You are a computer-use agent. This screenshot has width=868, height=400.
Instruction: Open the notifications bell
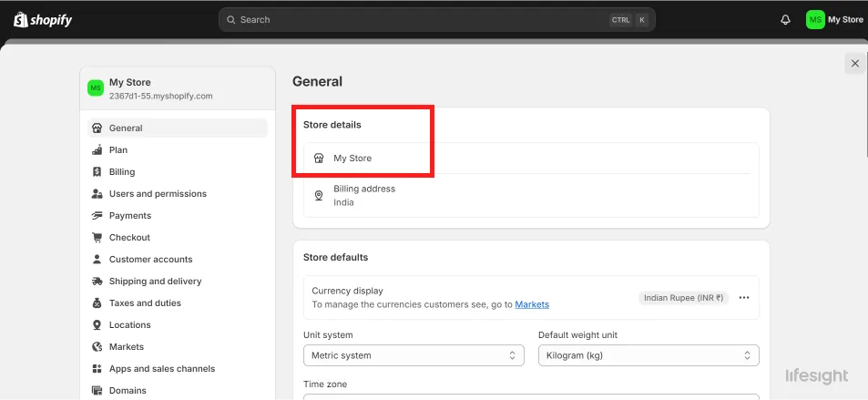click(x=785, y=20)
